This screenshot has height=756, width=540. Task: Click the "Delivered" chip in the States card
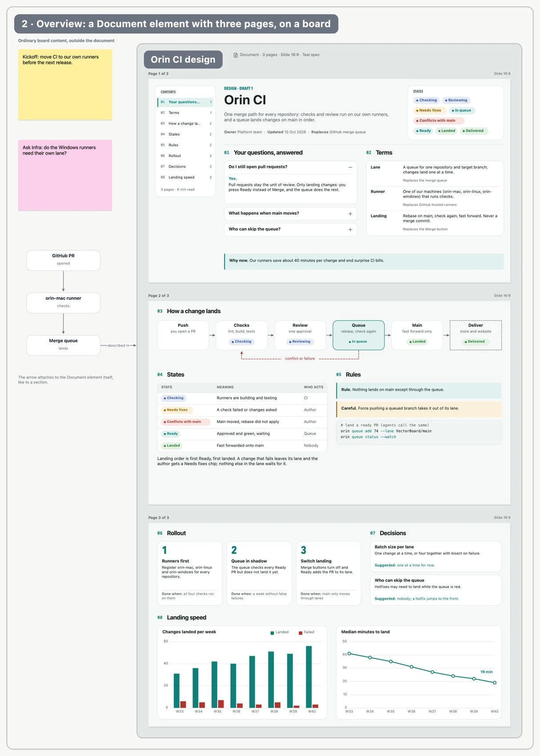tap(473, 131)
